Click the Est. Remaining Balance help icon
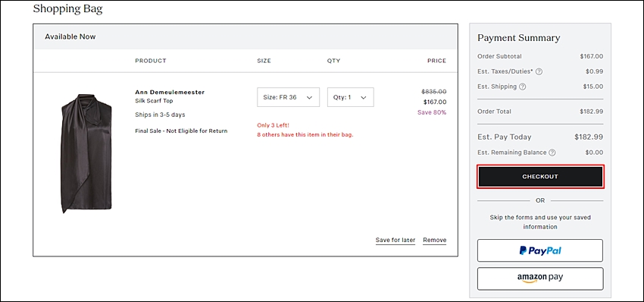Viewport: 644px width, 302px height. [x=552, y=153]
